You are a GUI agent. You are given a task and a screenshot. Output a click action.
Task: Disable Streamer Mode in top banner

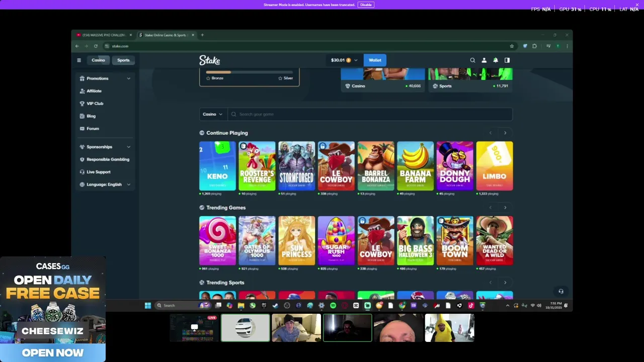tap(366, 5)
